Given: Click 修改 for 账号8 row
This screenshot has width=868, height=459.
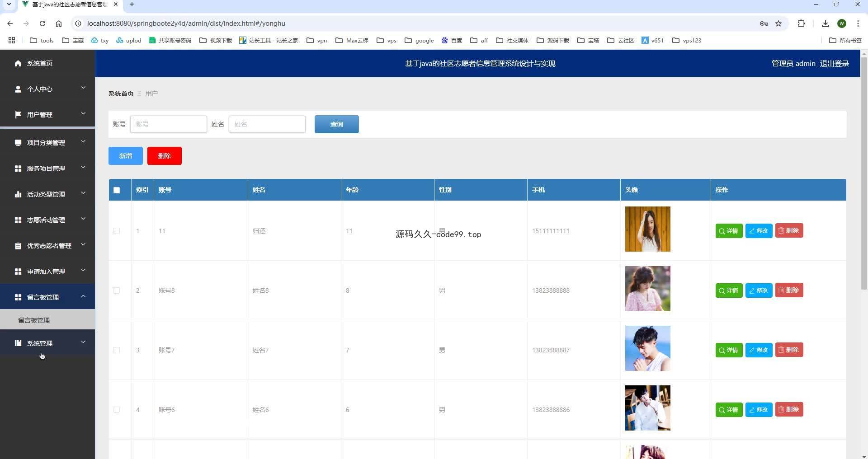Looking at the screenshot, I should coord(759,290).
